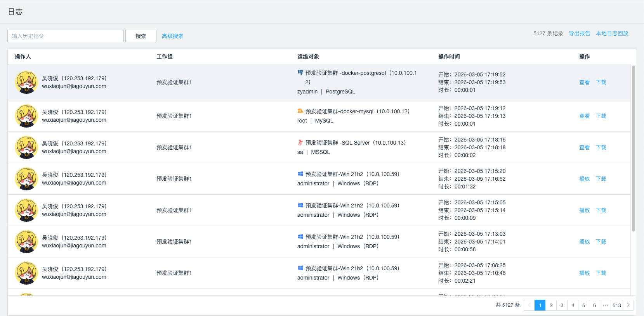Click Windows logo icon for 17:15:20 session
Viewport: 644px width, 316px height.
click(x=300, y=174)
